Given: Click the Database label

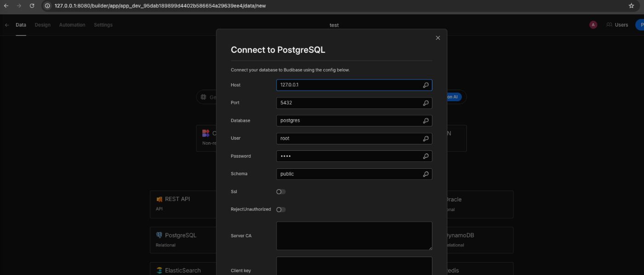Looking at the screenshot, I should click(x=241, y=120).
